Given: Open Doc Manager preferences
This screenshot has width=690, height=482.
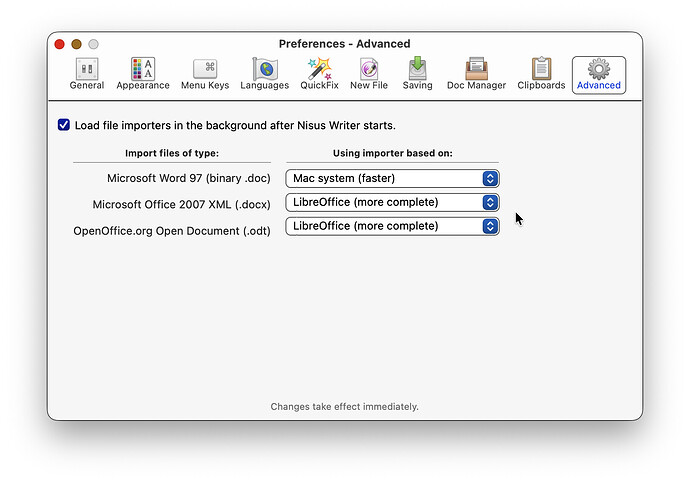Looking at the screenshot, I should click(x=476, y=74).
